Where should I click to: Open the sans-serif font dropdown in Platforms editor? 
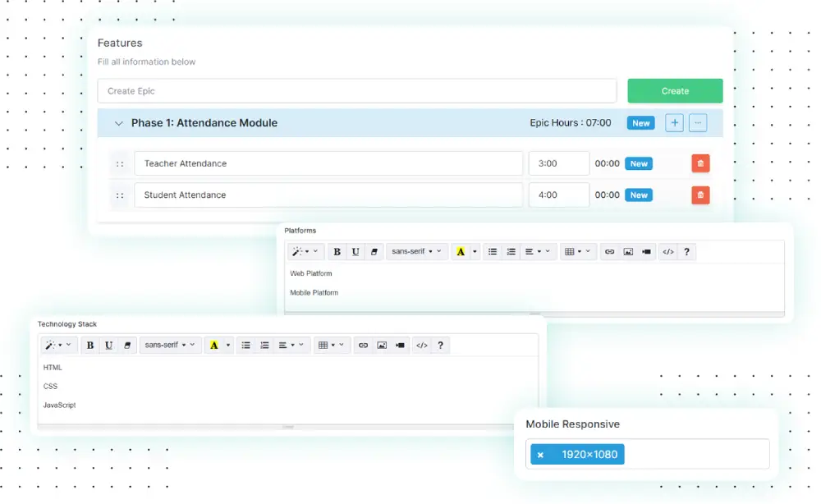pyautogui.click(x=416, y=252)
